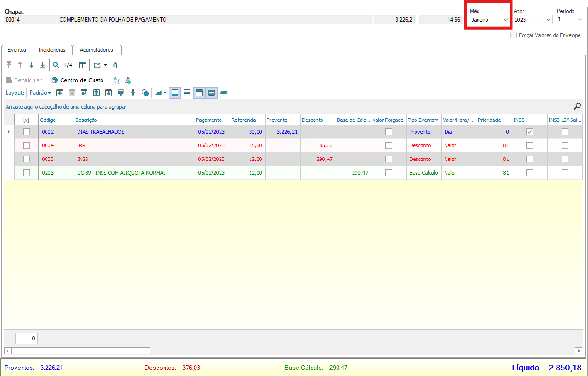Click the magnifier search icon beside 1/4
This screenshot has width=588, height=376.
[56, 65]
